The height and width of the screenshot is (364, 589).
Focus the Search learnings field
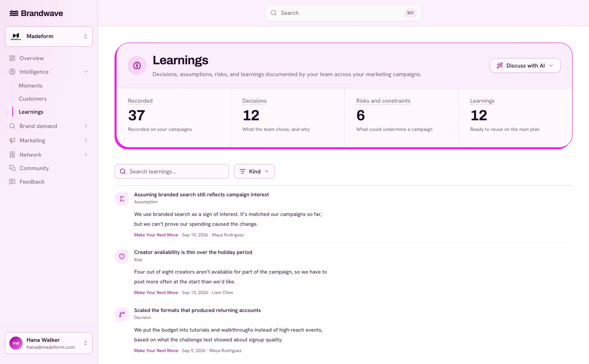[172, 171]
